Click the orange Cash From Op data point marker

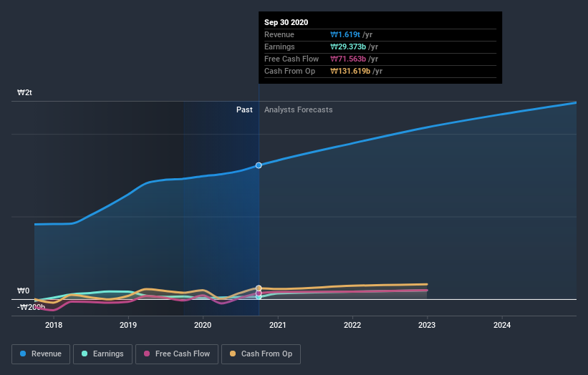[x=259, y=288]
